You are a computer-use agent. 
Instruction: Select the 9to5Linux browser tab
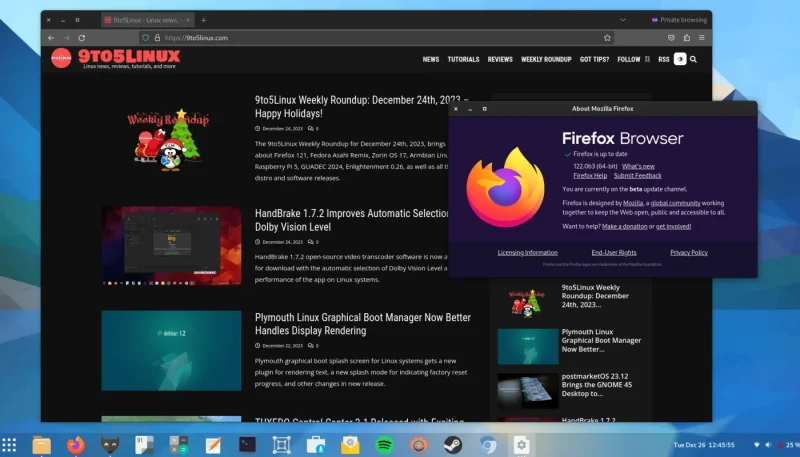pos(146,20)
